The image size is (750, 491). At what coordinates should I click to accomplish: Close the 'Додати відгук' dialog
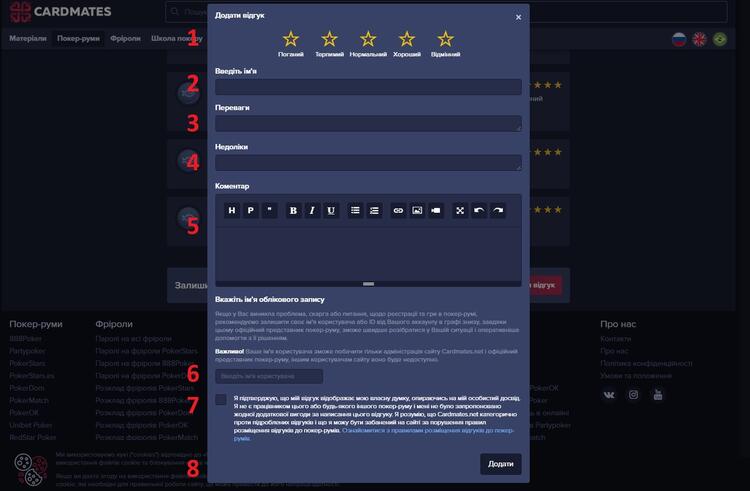(x=518, y=17)
